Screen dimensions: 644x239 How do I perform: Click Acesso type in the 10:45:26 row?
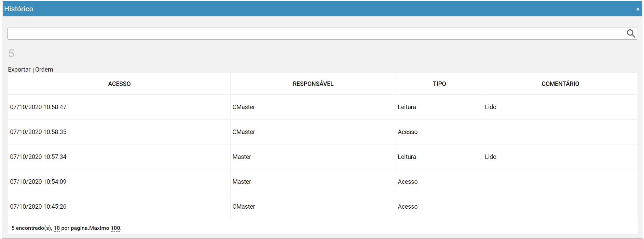[x=408, y=207]
